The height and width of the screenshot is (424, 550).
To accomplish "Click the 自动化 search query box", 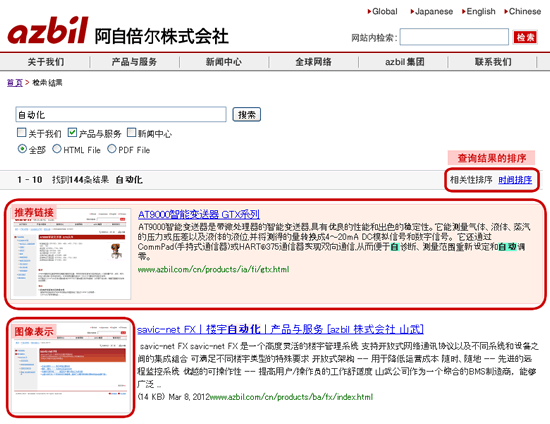I will 121,115.
